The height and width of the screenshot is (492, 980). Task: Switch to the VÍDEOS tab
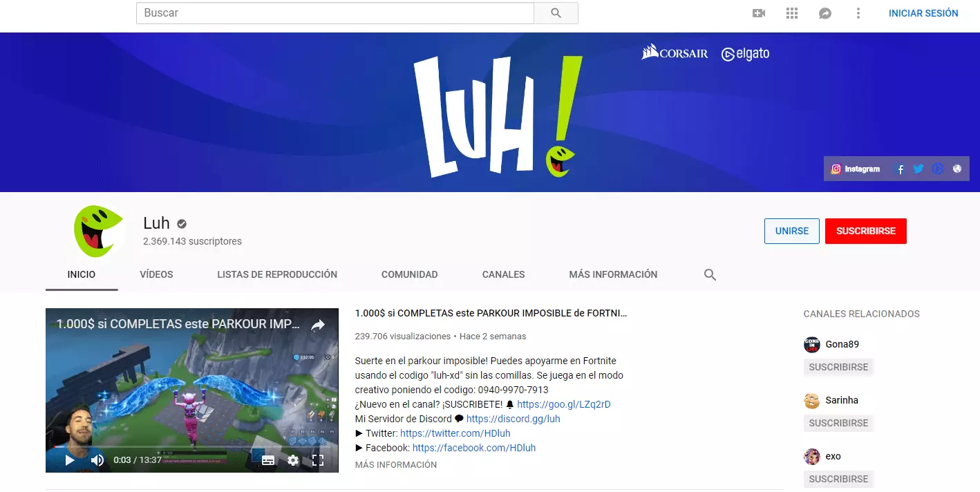(157, 274)
